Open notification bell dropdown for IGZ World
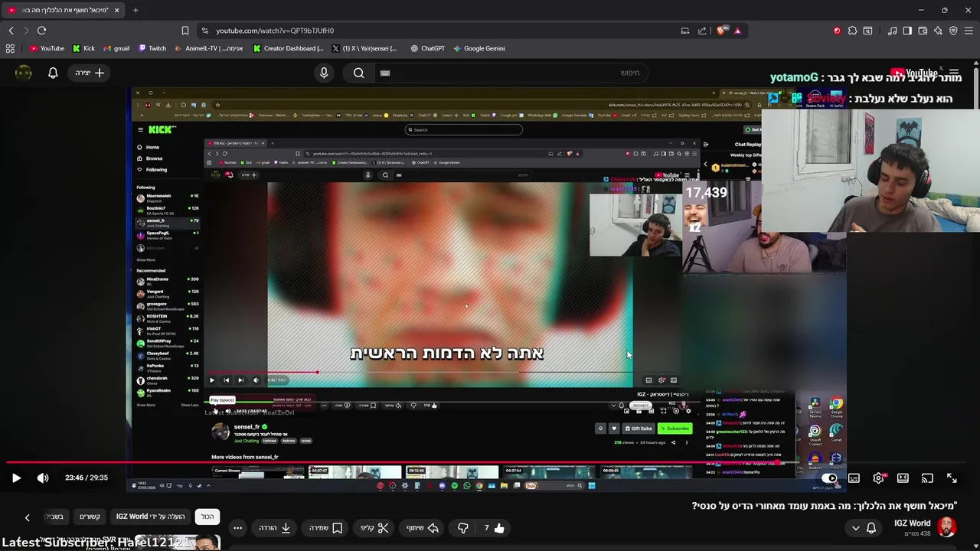 [x=864, y=528]
